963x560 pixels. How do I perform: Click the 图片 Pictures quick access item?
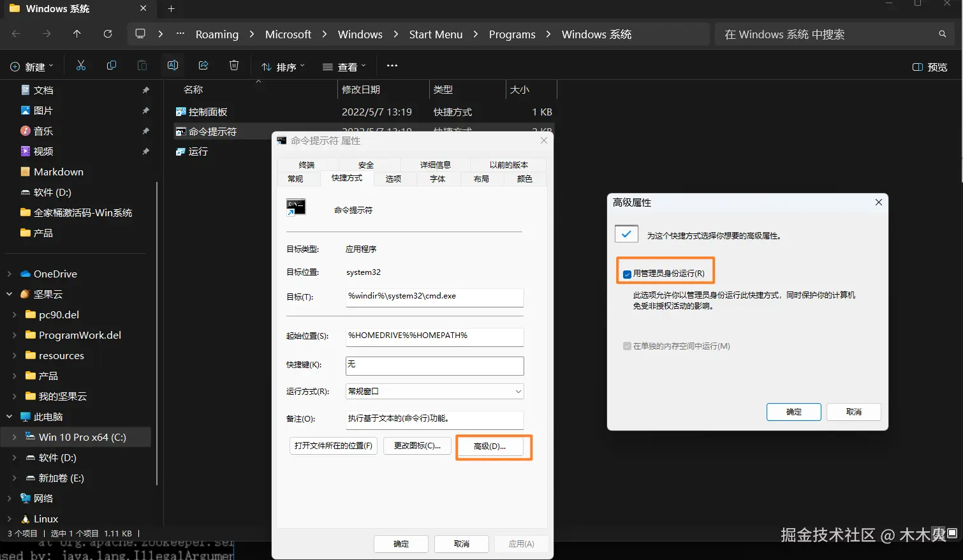click(x=43, y=110)
